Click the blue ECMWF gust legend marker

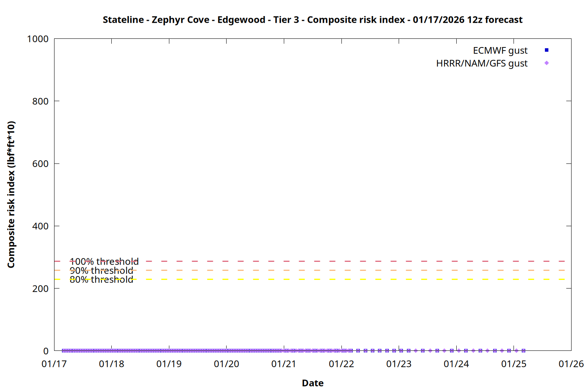[546, 50]
